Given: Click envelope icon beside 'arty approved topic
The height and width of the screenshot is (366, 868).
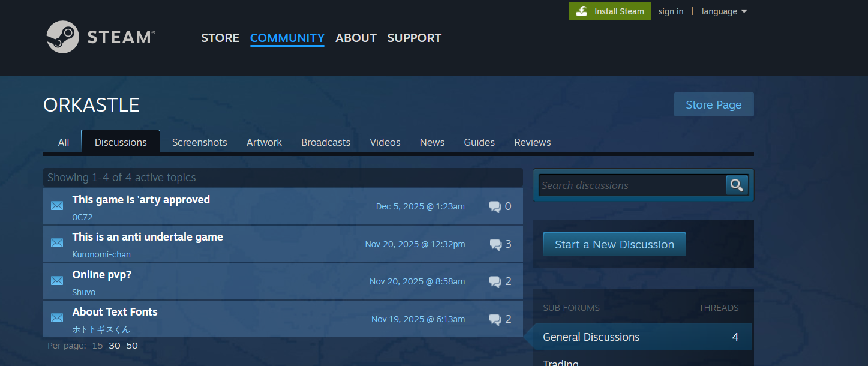Looking at the screenshot, I should [57, 206].
